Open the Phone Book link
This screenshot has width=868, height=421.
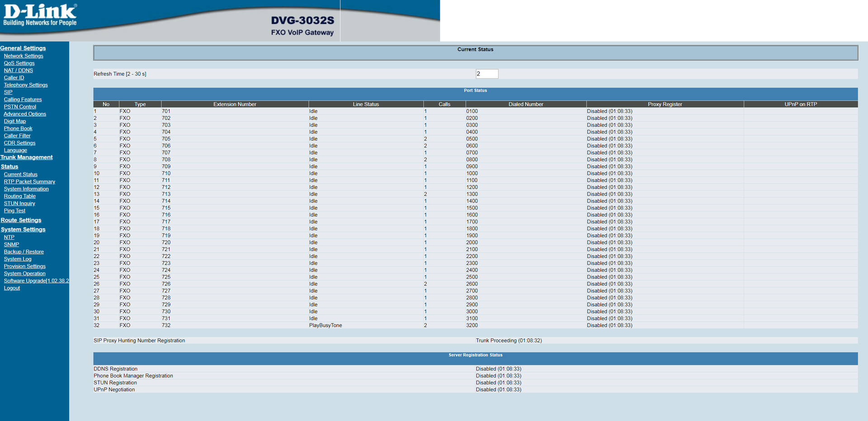[x=18, y=128]
